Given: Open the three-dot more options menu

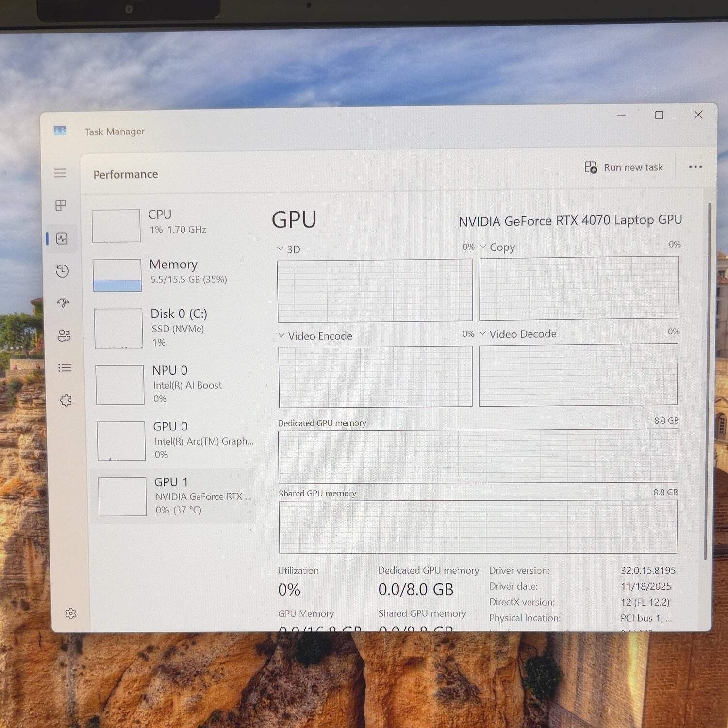Looking at the screenshot, I should pos(695,167).
